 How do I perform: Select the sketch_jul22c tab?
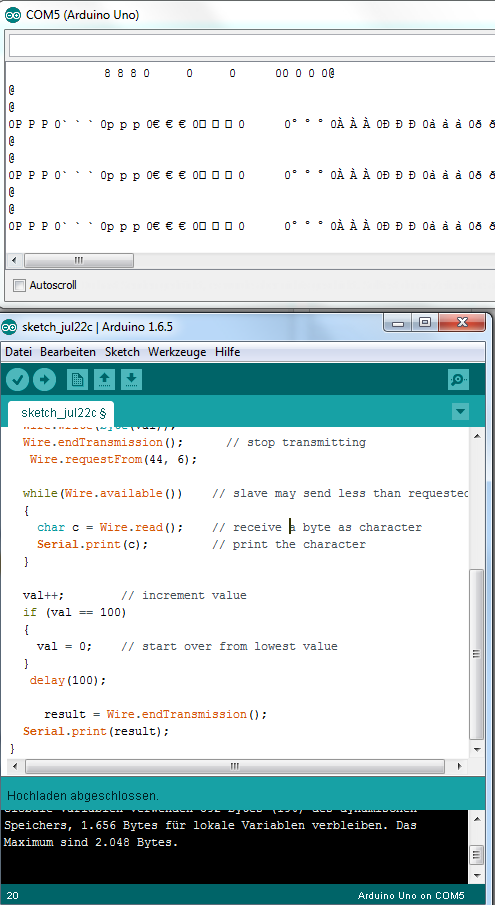click(x=61, y=413)
